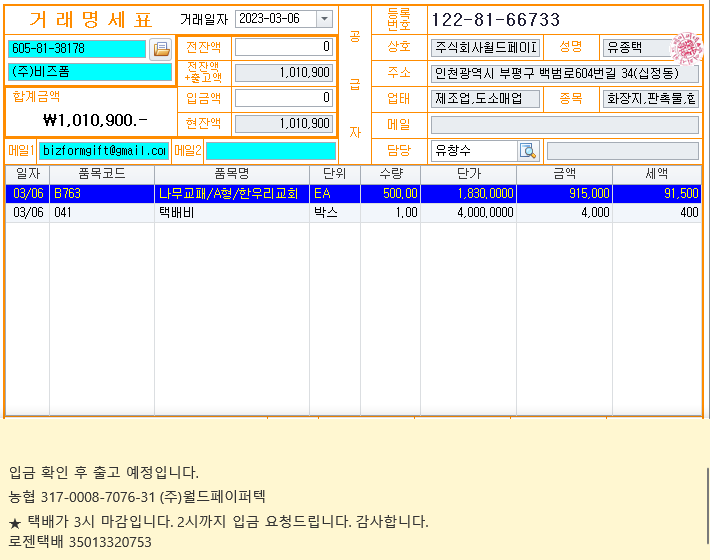Select the 택배비 item row
The width and height of the screenshot is (710, 560).
click(x=230, y=212)
